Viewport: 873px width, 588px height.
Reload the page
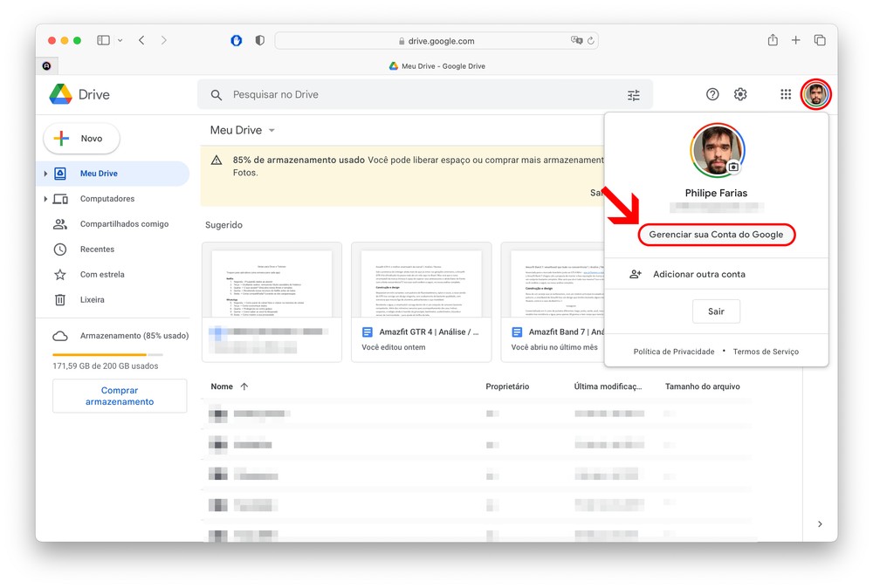click(x=591, y=41)
